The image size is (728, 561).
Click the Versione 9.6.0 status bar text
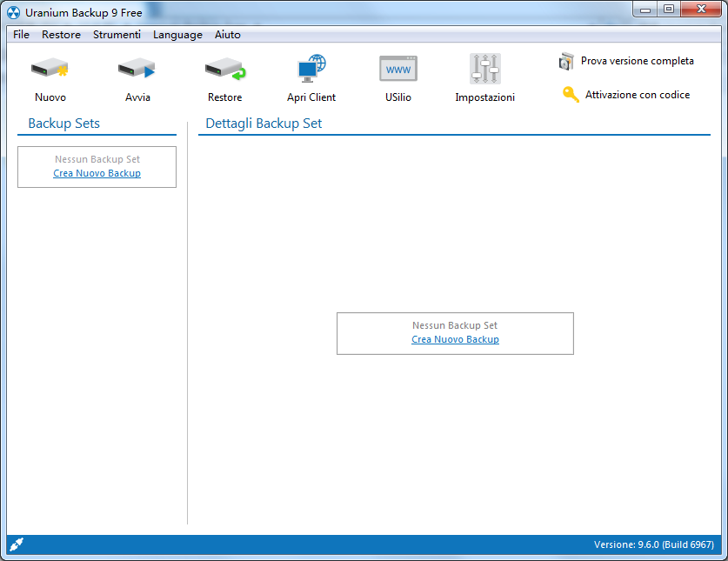point(653,544)
